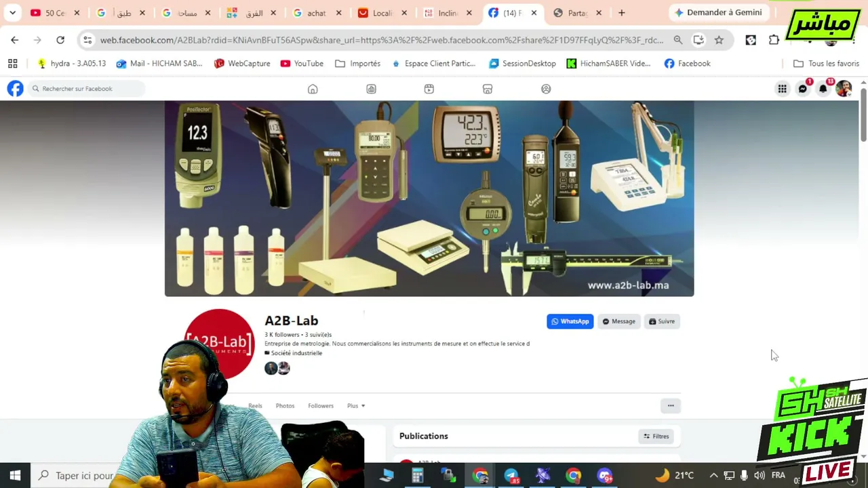Viewport: 868px width, 488px height.
Task: Open the Mail - HICHAM SAB bookmark
Action: 159,64
